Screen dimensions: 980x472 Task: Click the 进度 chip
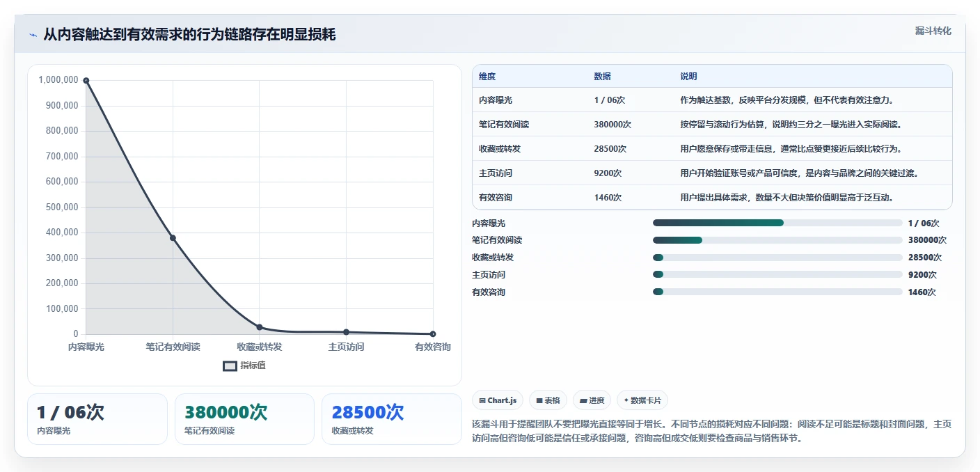592,400
